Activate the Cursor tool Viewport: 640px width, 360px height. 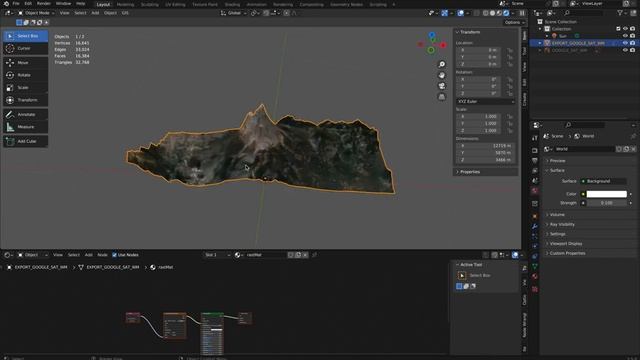pos(26,48)
